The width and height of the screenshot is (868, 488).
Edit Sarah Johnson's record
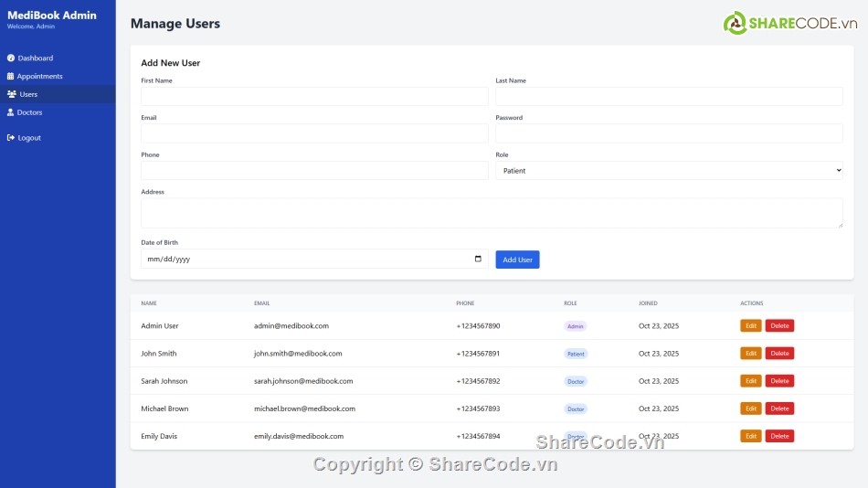pos(750,381)
